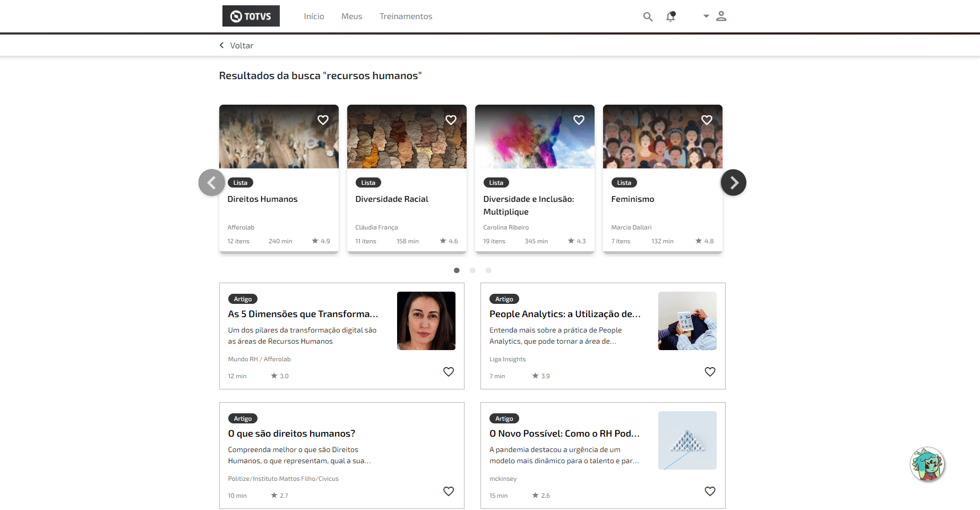Click source mckinsey
Image resolution: width=980 pixels, height=510 pixels.
pos(503,479)
